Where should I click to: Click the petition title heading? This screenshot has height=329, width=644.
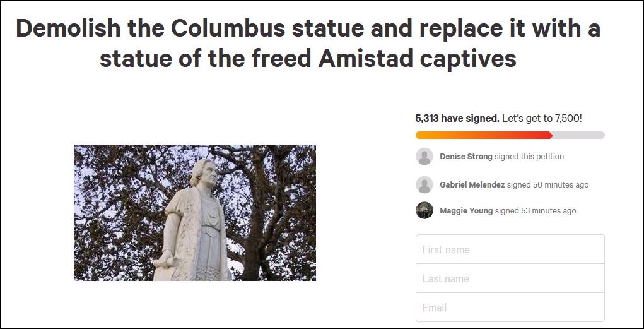point(308,43)
